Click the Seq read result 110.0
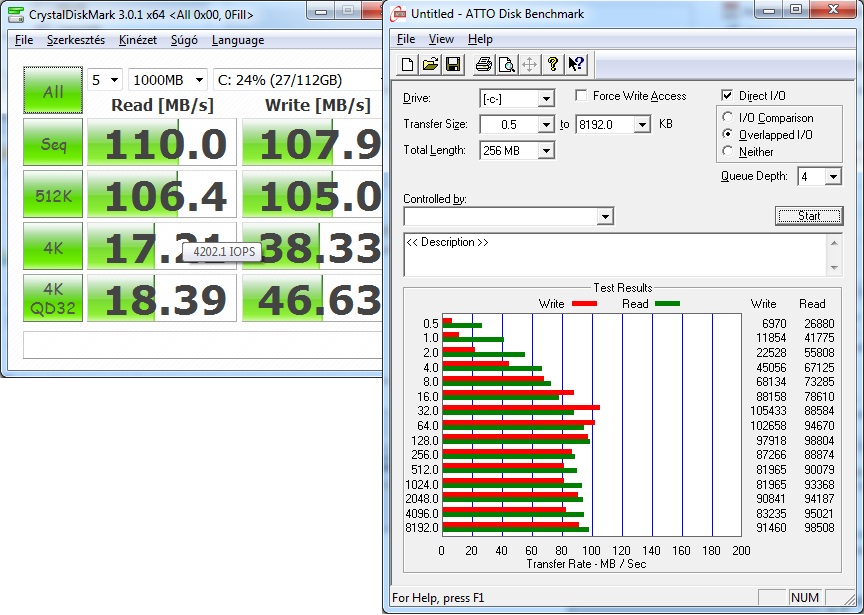864x615 pixels. point(162,143)
